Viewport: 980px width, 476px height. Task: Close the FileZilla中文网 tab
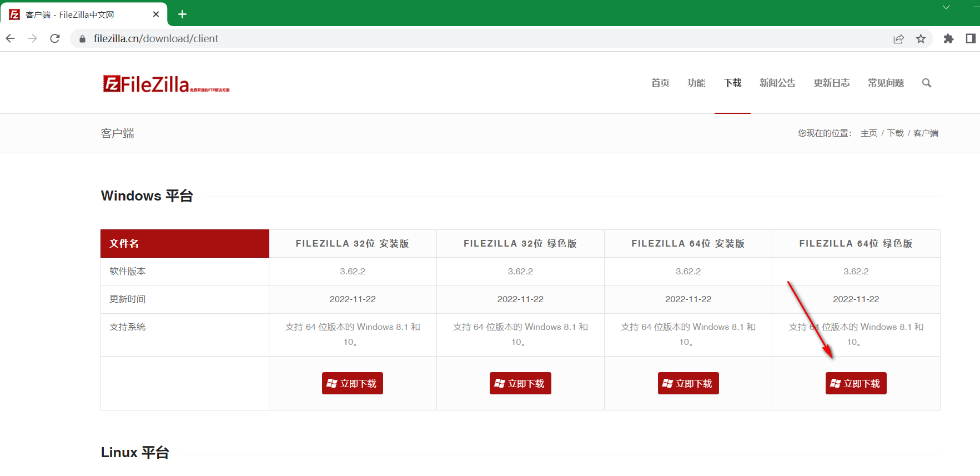(x=156, y=14)
